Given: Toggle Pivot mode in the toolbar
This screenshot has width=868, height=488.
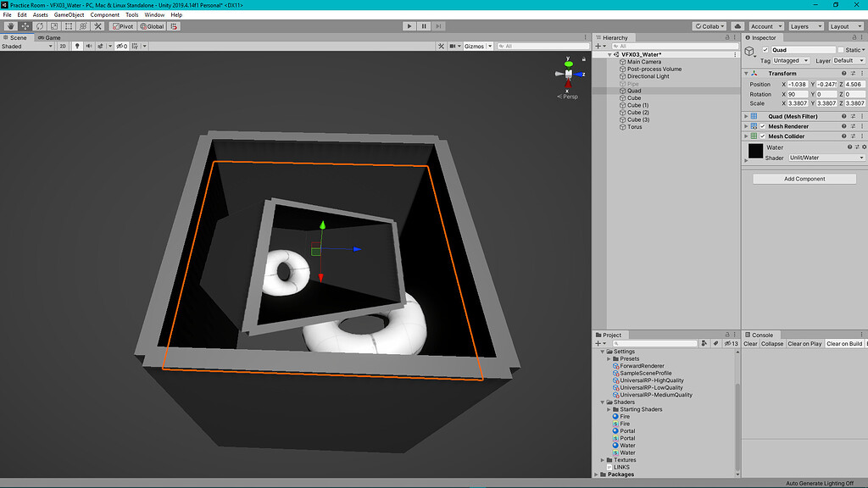Looking at the screenshot, I should coord(122,26).
